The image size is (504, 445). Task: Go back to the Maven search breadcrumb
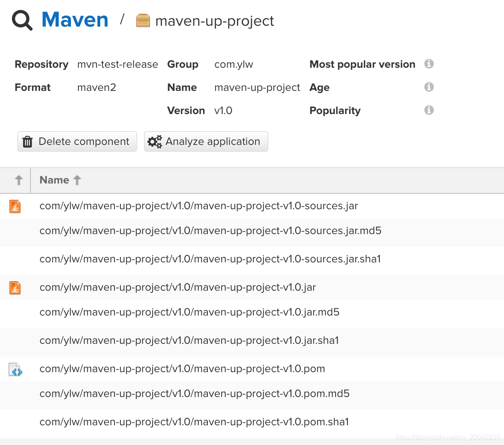[x=75, y=20]
